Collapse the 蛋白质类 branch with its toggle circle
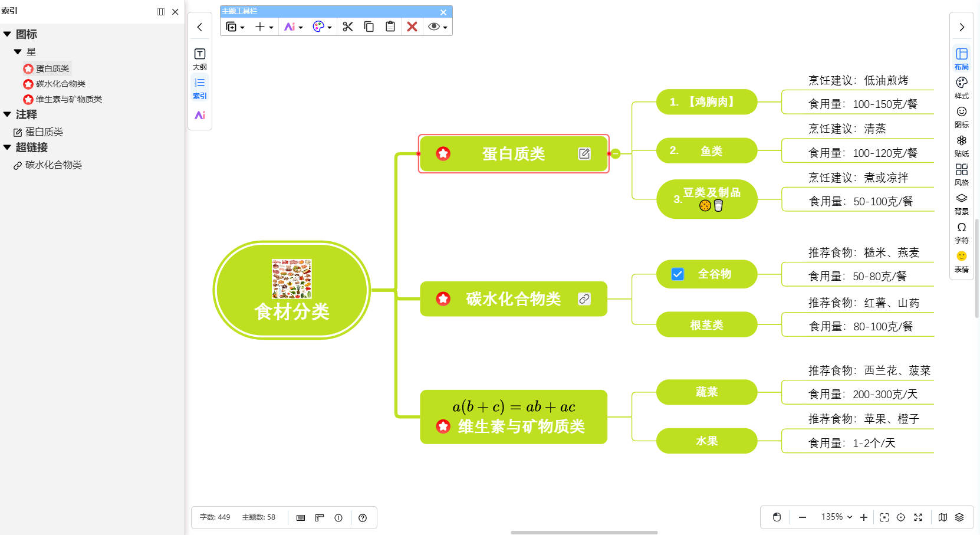 [x=616, y=154]
